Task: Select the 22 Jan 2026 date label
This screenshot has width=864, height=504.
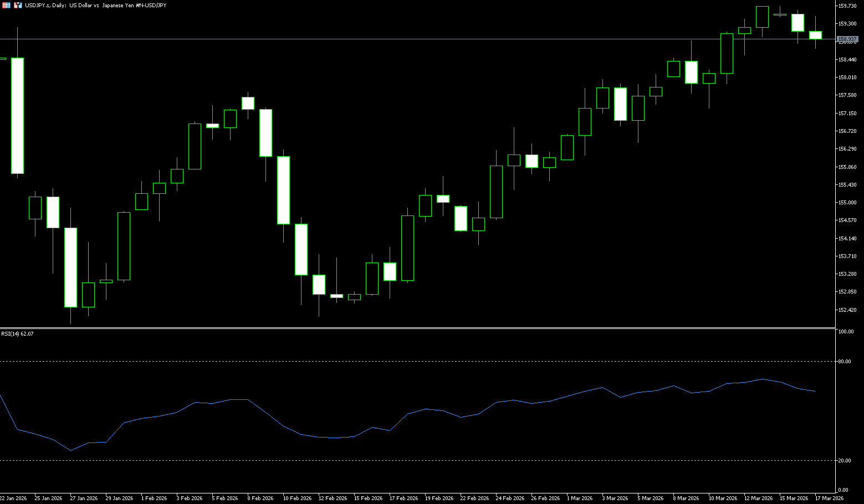Action: [x=13, y=498]
